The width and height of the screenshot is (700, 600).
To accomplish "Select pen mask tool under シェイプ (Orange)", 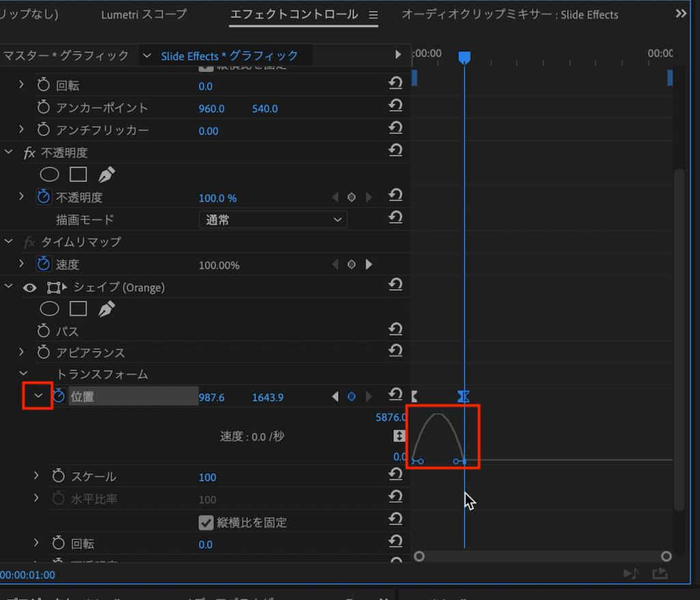I will tap(106, 309).
